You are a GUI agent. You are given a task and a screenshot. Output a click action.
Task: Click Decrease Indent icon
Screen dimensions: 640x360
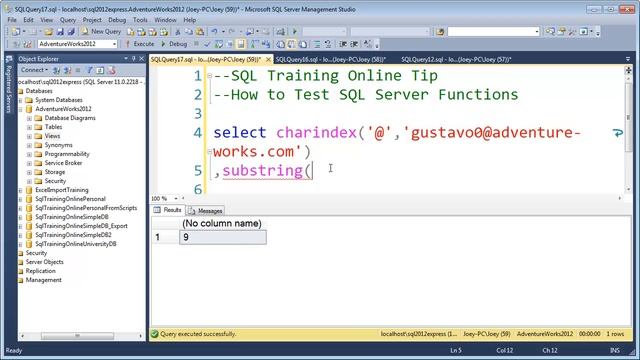(x=343, y=44)
